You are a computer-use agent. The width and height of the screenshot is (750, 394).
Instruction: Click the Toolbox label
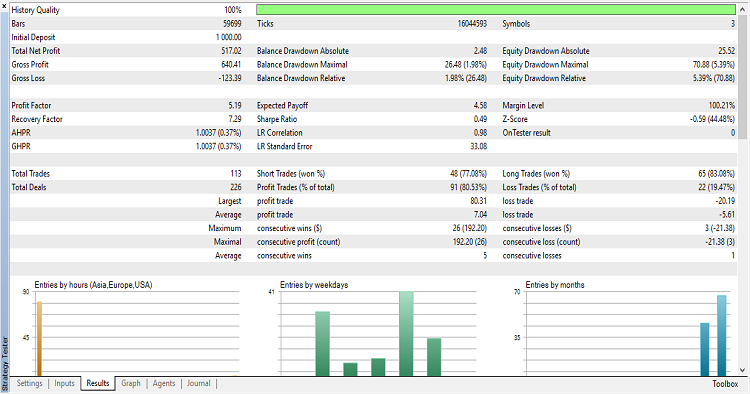click(725, 384)
